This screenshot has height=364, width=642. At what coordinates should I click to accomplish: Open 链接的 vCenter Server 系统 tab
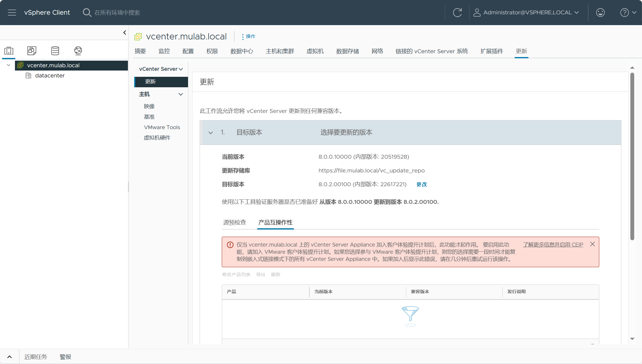click(x=432, y=51)
